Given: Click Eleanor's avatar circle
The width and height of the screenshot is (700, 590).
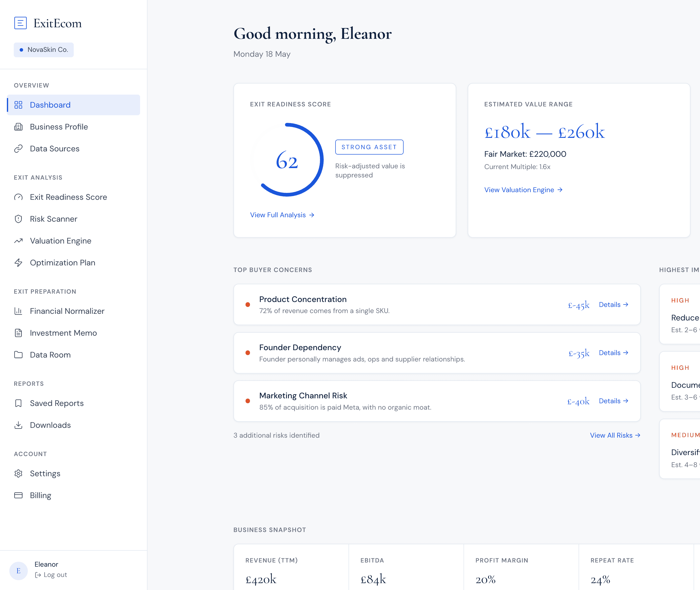Looking at the screenshot, I should (x=18, y=571).
